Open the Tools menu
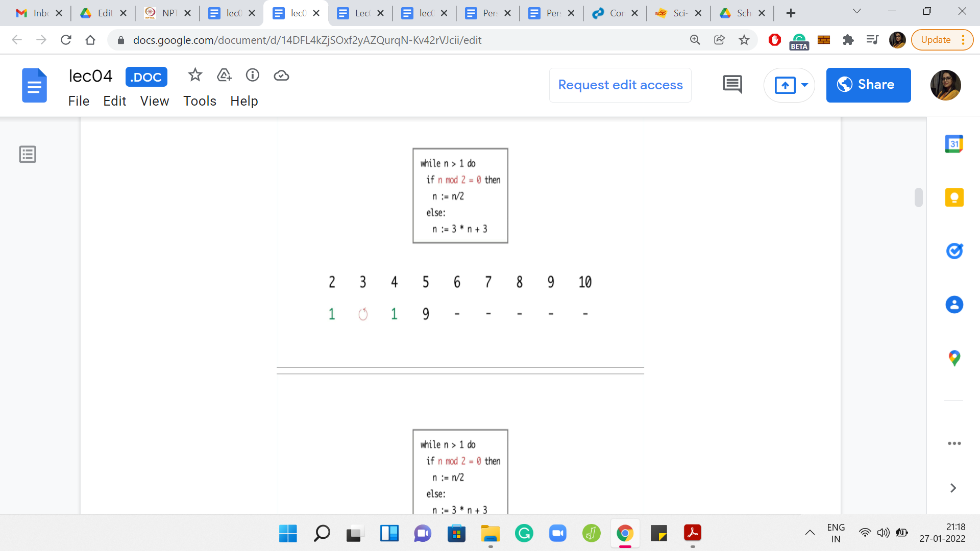Image resolution: width=980 pixels, height=551 pixels. 200,101
